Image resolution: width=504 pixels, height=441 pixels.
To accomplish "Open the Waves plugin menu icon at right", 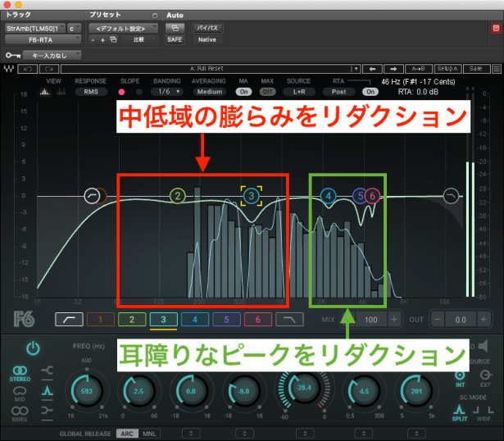I will 497,69.
